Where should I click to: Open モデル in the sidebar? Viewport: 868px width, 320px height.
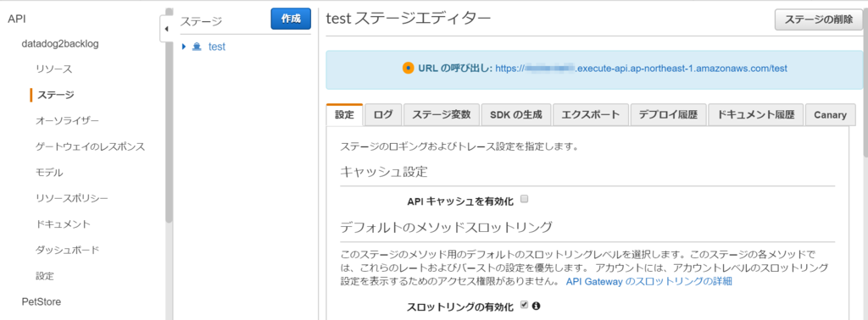(49, 173)
